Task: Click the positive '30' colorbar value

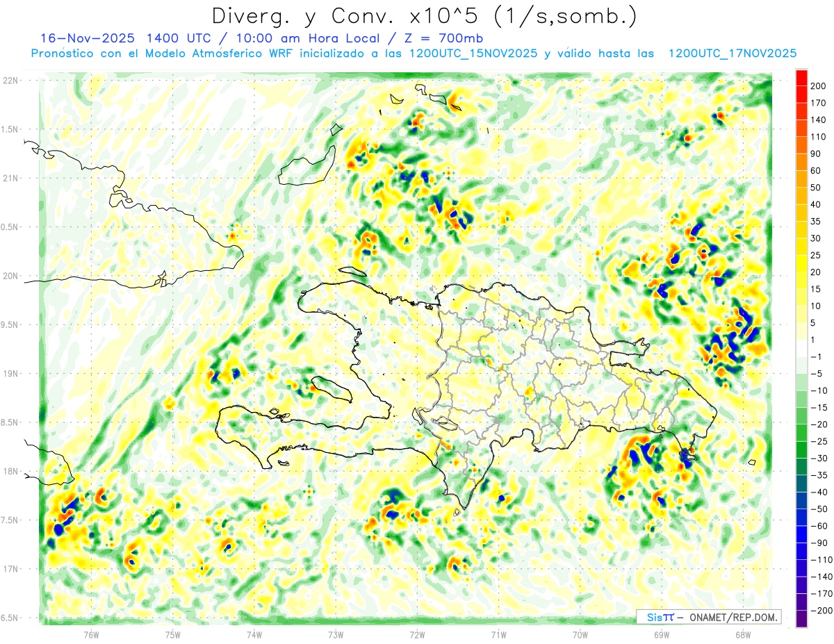Action: point(817,239)
